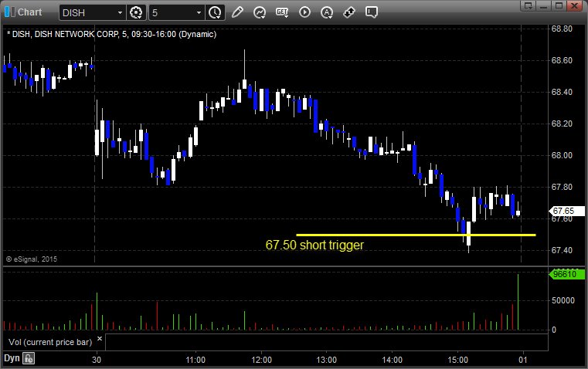This screenshot has width=588, height=369.
Task: Click the Vol (current price bar) label
Action: point(50,342)
